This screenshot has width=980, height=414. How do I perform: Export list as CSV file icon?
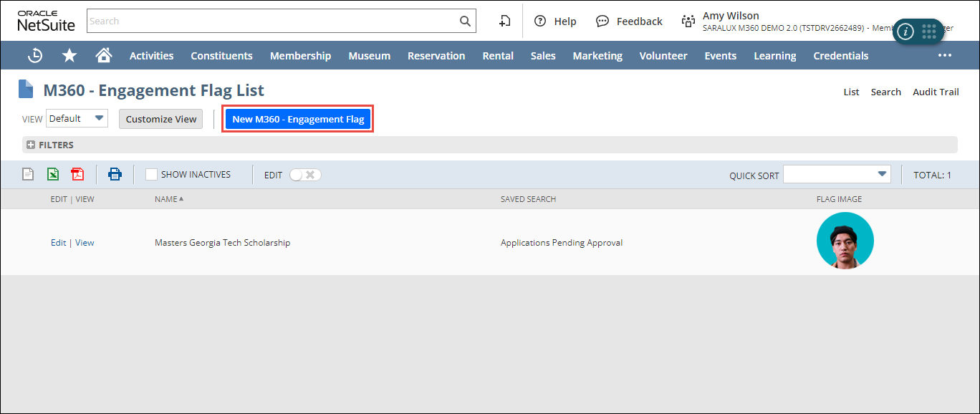point(28,174)
